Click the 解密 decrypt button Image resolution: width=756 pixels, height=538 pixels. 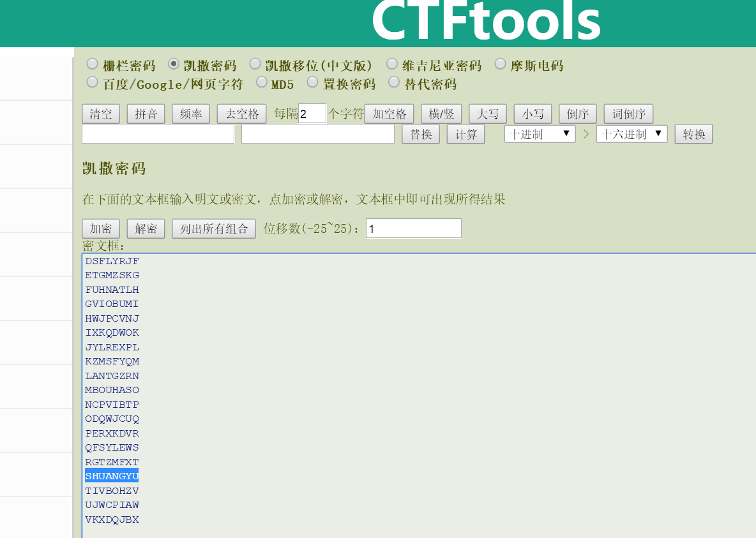point(146,228)
